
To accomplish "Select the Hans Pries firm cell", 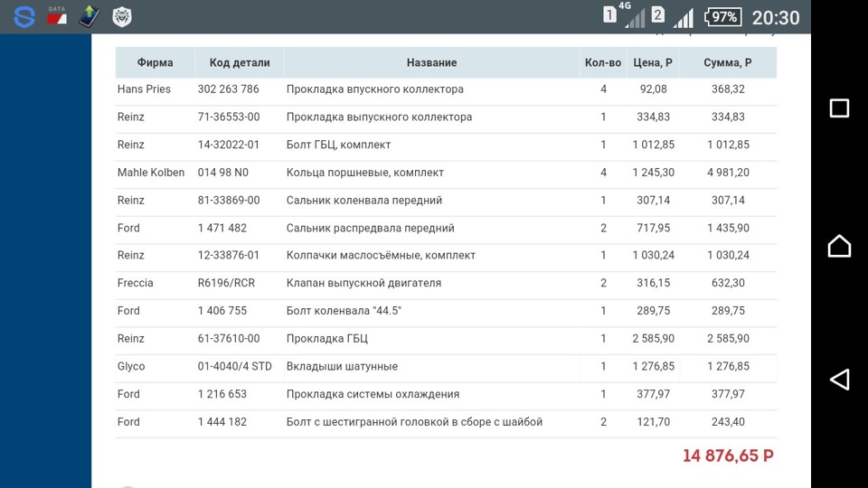I will (x=144, y=89).
